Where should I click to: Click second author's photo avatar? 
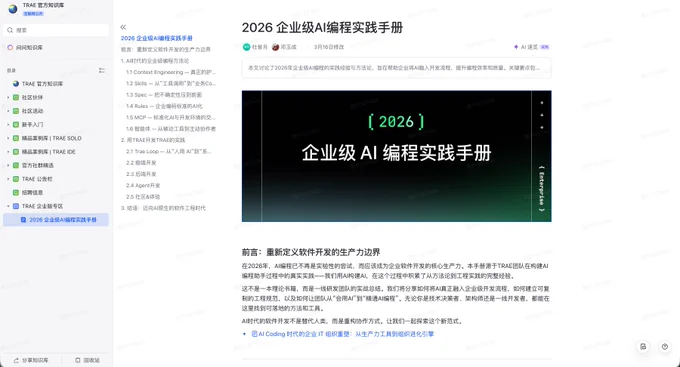(x=275, y=47)
